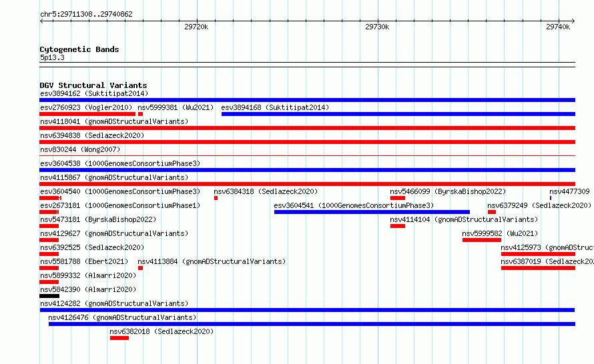Select the small red bar under nsv5999381
The height and width of the screenshot is (364, 594).
point(141,114)
